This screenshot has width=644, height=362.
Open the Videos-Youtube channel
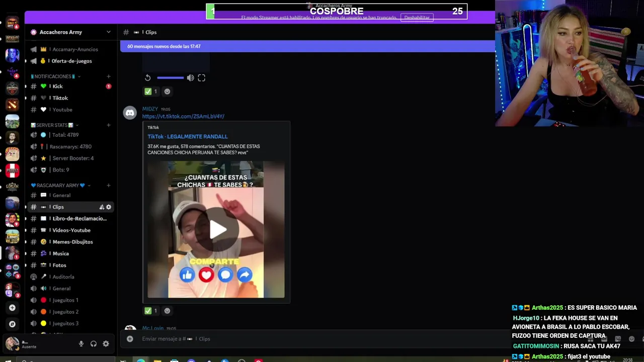click(70, 230)
